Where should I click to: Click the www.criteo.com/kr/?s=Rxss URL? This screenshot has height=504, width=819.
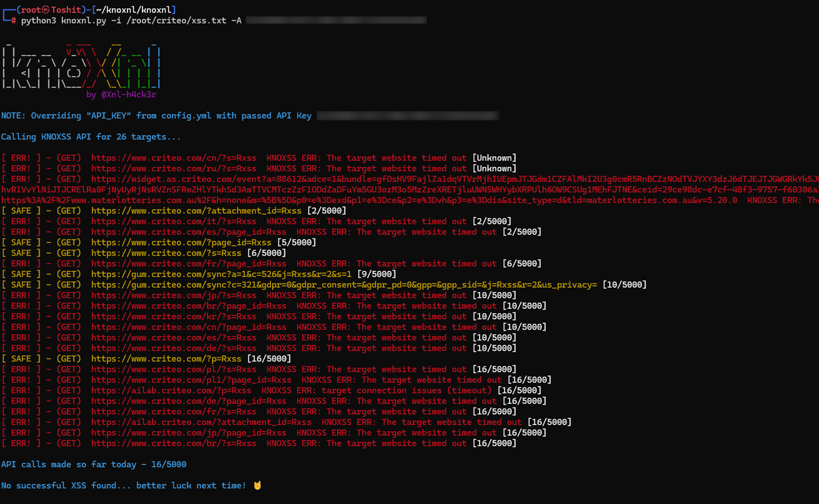pyautogui.click(x=174, y=316)
